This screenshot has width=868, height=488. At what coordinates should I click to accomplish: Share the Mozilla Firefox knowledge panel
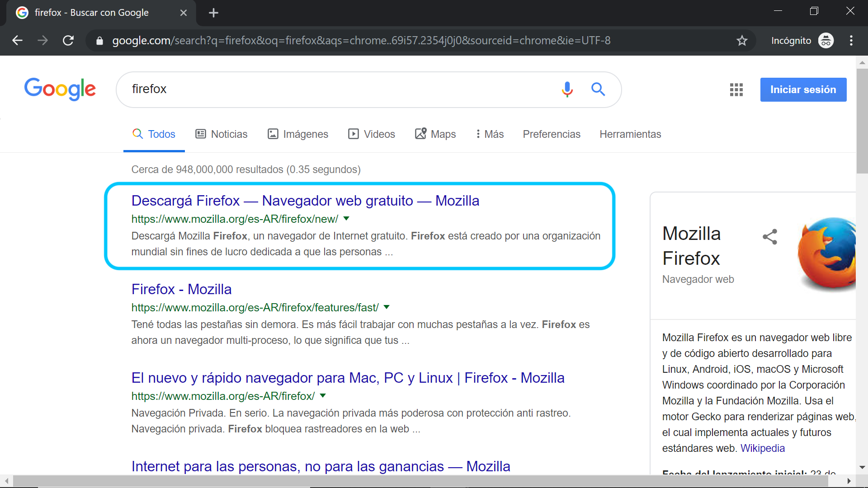click(769, 236)
